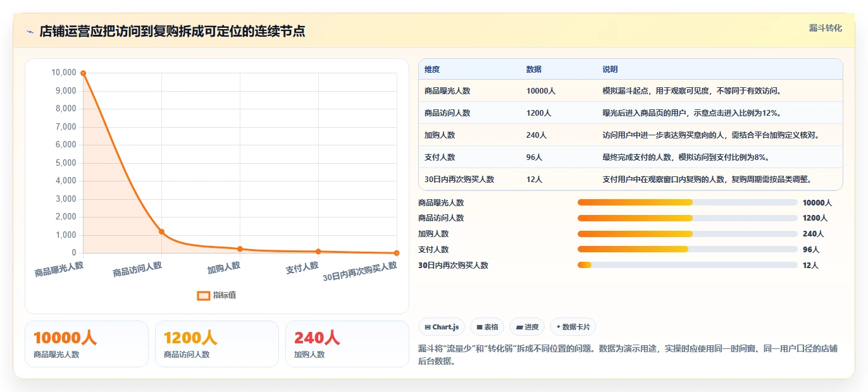The image size is (868, 392).
Task: Click the 10,000 y-axis label
Action: pyautogui.click(x=64, y=73)
